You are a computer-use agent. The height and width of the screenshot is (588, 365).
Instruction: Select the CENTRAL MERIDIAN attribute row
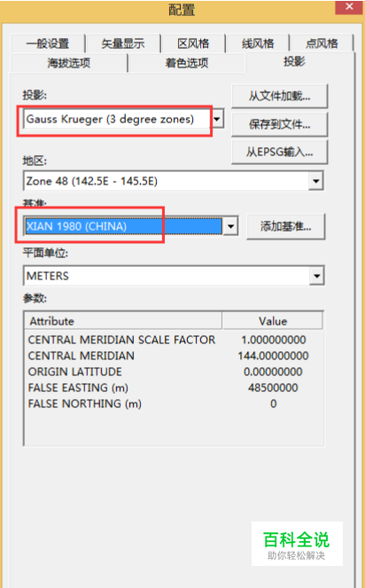point(174,356)
